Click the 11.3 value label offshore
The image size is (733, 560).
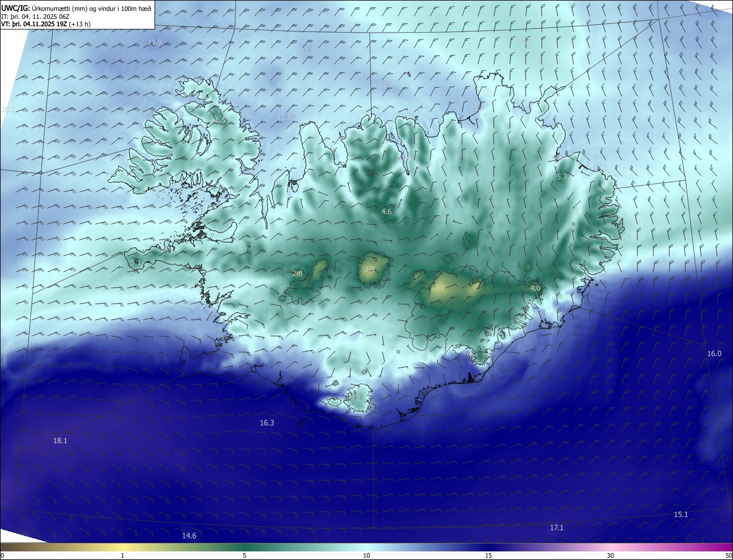coord(387,84)
